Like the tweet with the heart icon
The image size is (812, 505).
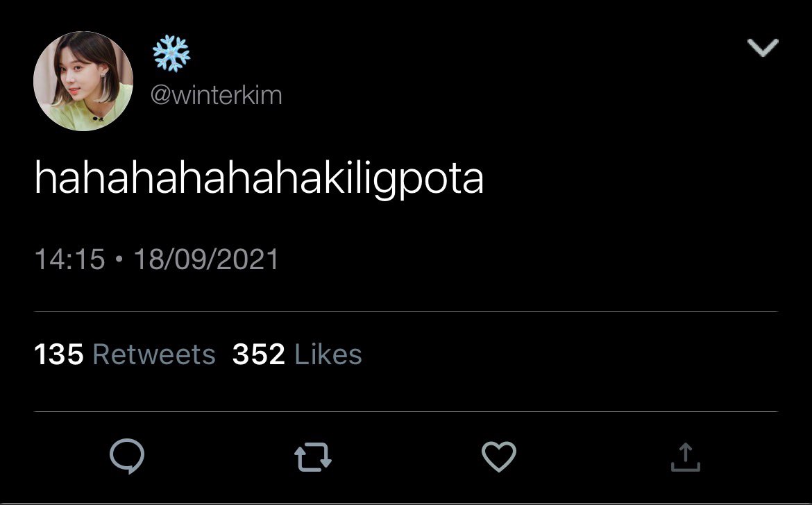[499, 456]
